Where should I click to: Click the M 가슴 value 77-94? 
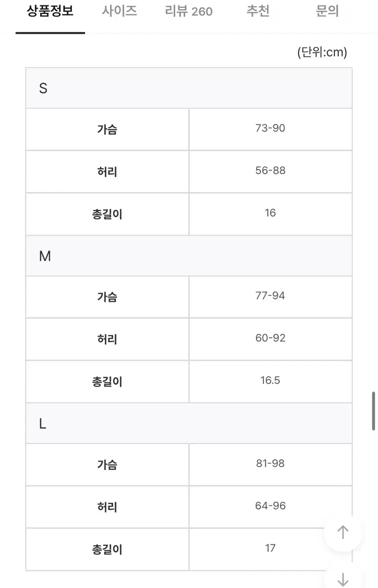(x=270, y=296)
